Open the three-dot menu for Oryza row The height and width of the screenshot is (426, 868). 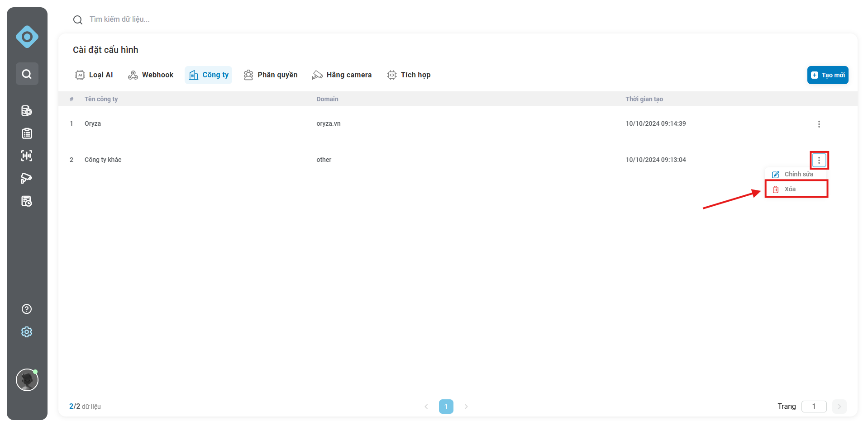coord(819,124)
